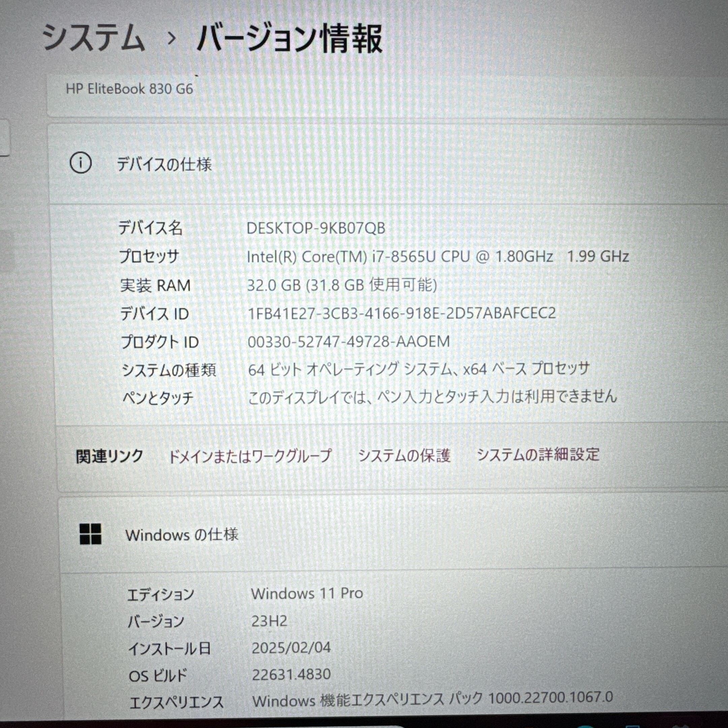728x728 pixels.
Task: Click the 関連リンク label
Action: pyautogui.click(x=109, y=456)
